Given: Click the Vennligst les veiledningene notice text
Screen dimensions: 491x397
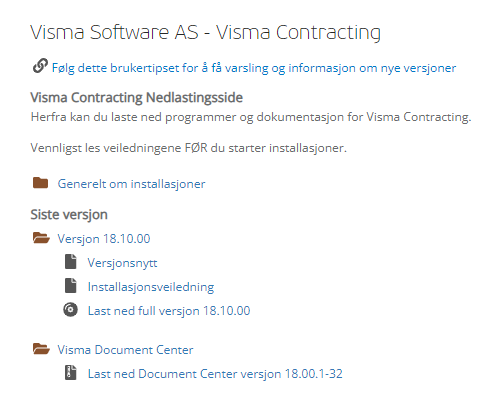Looking at the screenshot, I should point(189,148).
